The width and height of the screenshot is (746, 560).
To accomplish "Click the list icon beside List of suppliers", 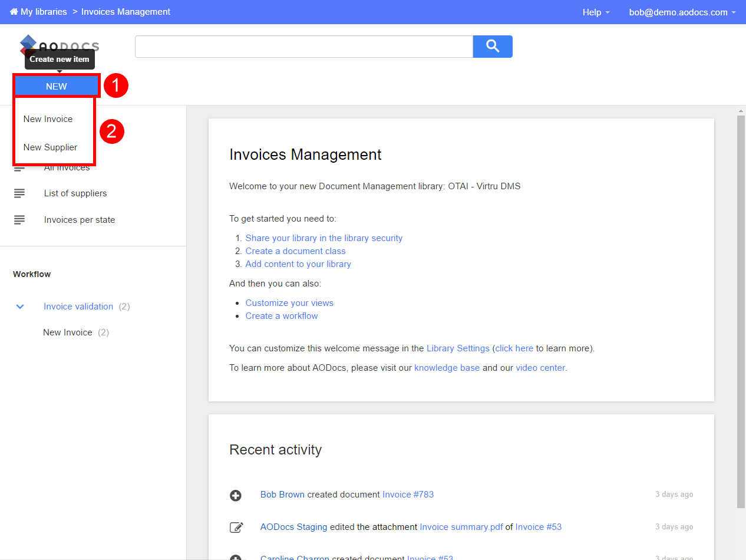I will click(x=19, y=193).
